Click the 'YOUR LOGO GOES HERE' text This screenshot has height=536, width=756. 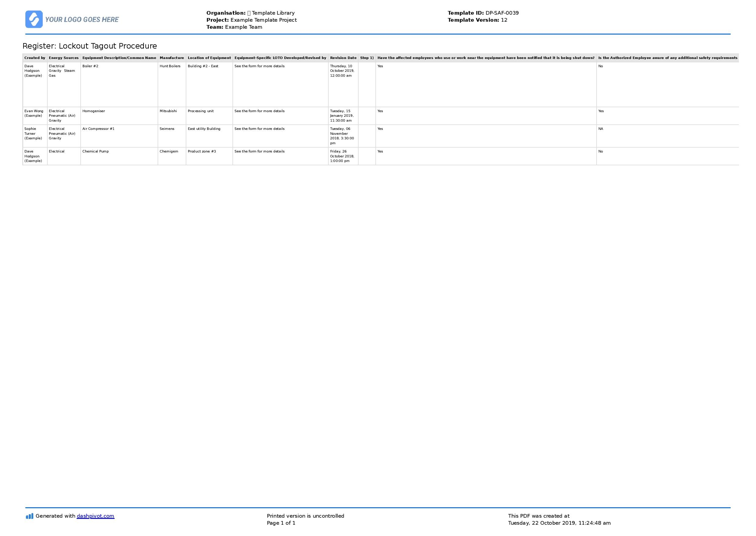click(82, 20)
